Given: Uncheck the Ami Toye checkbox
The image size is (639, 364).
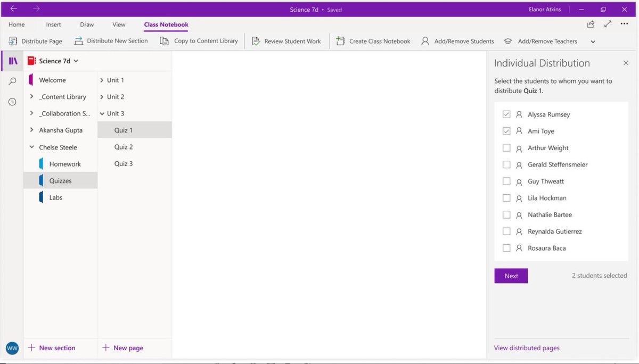Looking at the screenshot, I should [506, 131].
